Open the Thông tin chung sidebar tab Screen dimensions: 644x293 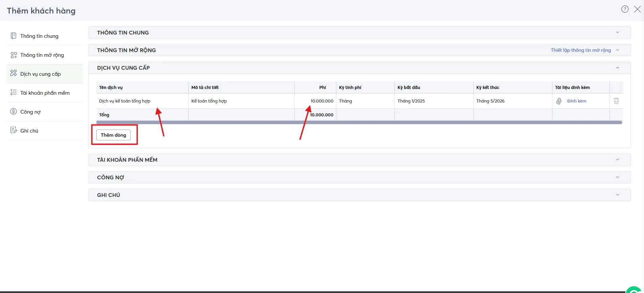click(45, 36)
